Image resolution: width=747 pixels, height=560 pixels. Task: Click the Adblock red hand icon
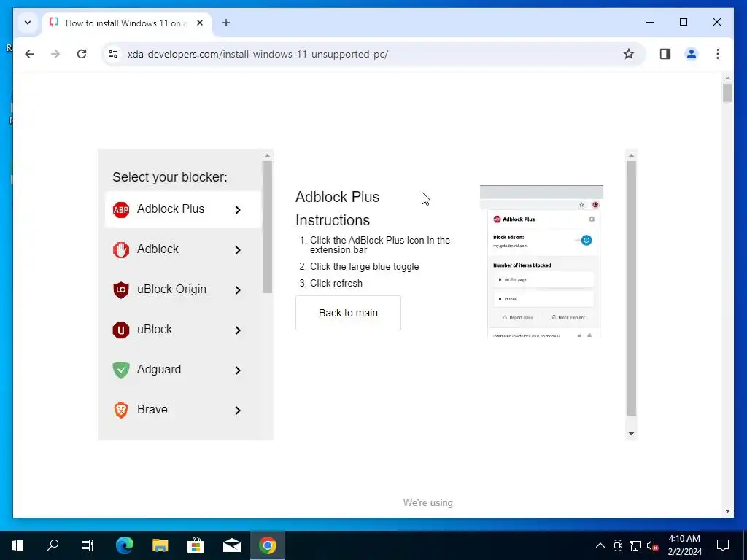121,249
